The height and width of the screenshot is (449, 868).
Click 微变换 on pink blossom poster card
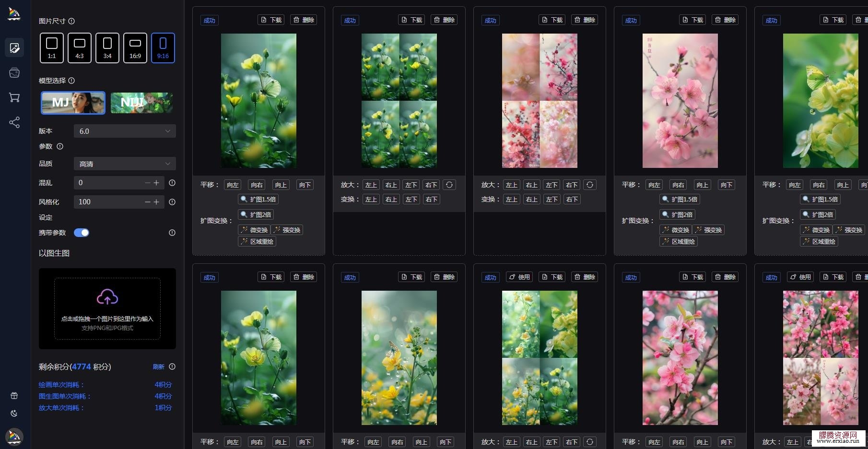(x=676, y=230)
